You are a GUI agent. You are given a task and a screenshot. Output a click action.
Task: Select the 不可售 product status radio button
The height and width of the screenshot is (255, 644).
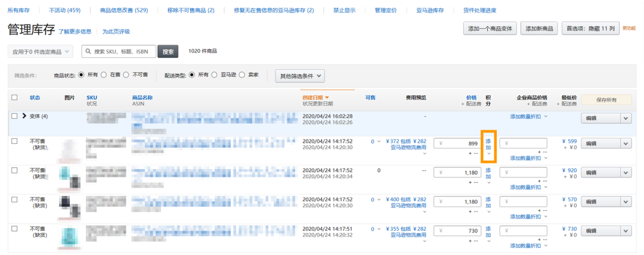coord(126,75)
